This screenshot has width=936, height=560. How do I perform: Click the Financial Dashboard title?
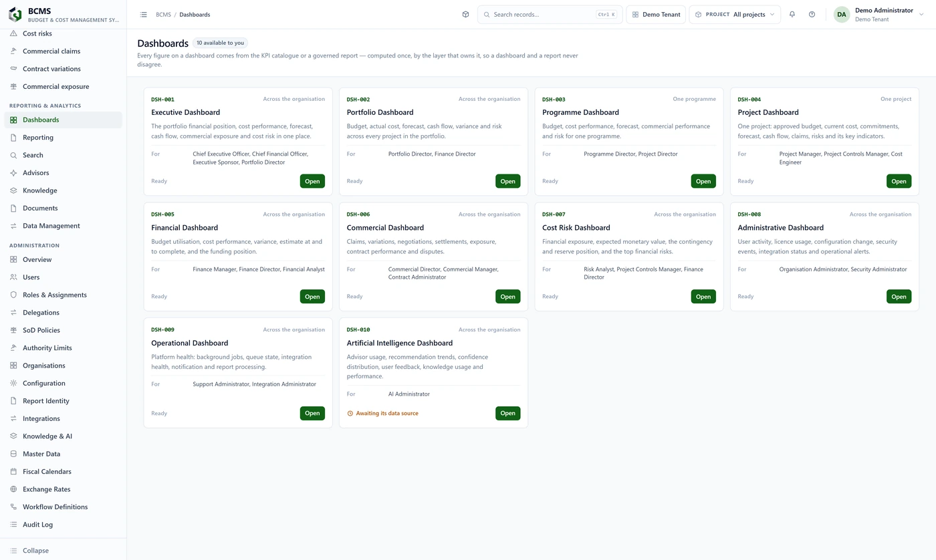(x=185, y=228)
